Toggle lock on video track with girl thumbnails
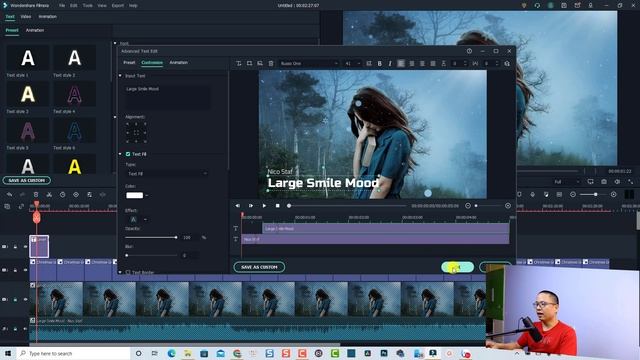The width and height of the screenshot is (640, 360). pos(15,299)
